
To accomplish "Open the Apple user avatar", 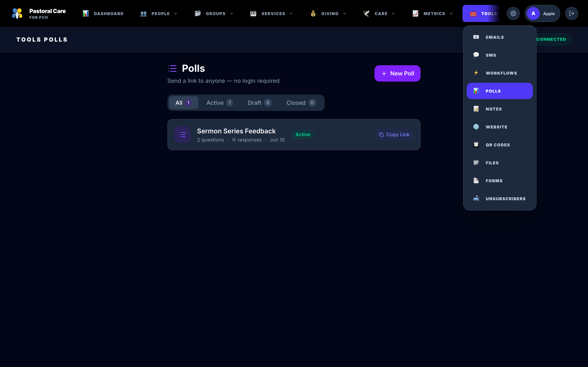I will pos(533,14).
